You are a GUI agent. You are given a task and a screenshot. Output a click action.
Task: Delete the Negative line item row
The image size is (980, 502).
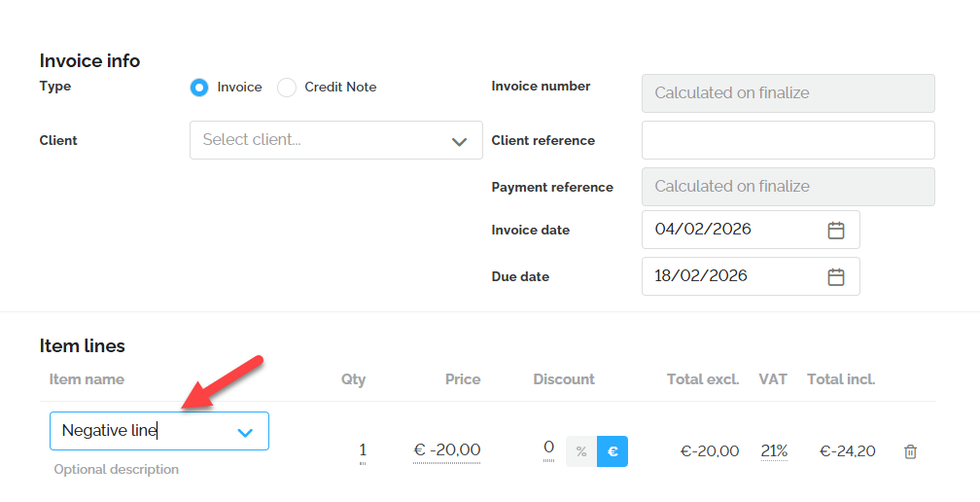[910, 451]
